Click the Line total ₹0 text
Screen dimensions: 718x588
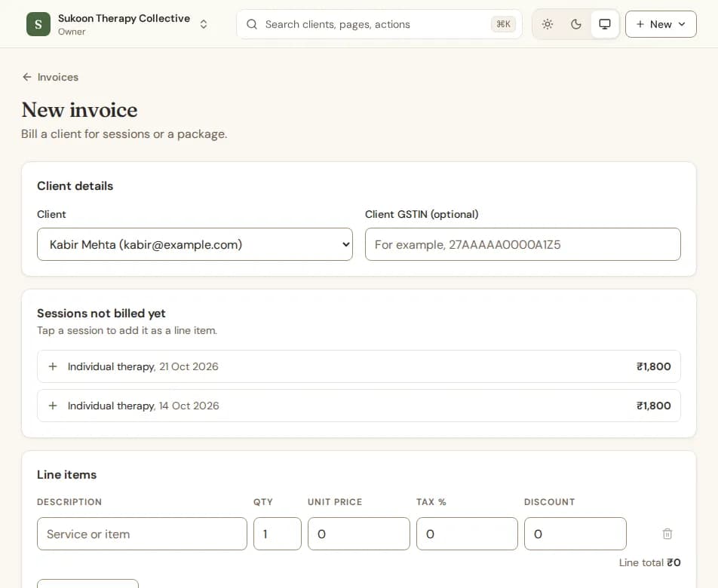pos(650,562)
